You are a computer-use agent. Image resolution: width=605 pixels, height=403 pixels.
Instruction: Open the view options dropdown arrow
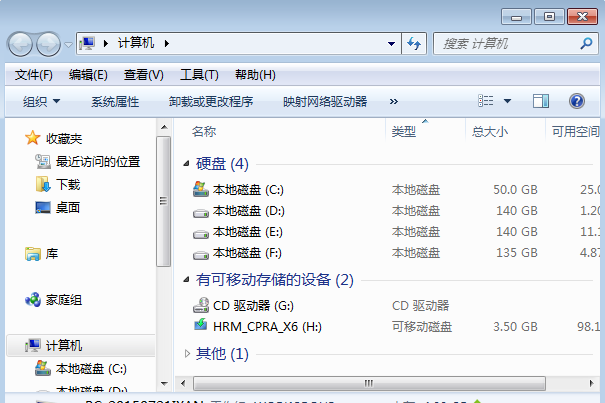(x=507, y=102)
